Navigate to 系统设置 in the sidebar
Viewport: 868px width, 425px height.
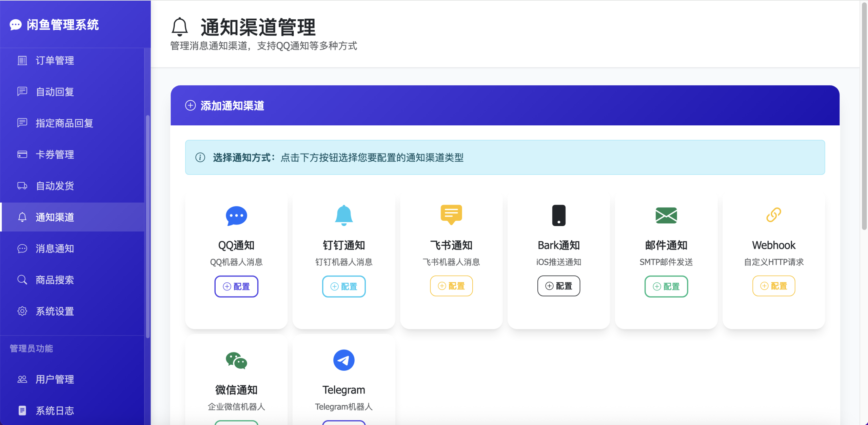pyautogui.click(x=55, y=311)
